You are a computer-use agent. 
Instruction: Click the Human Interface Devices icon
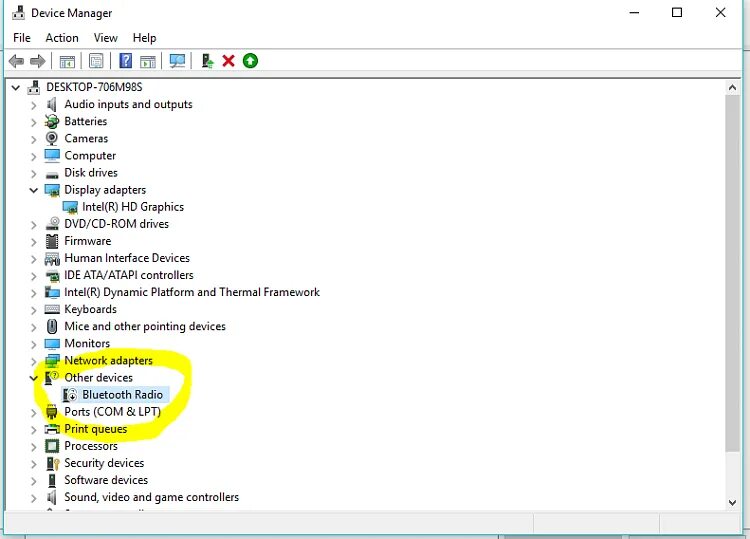[52, 258]
